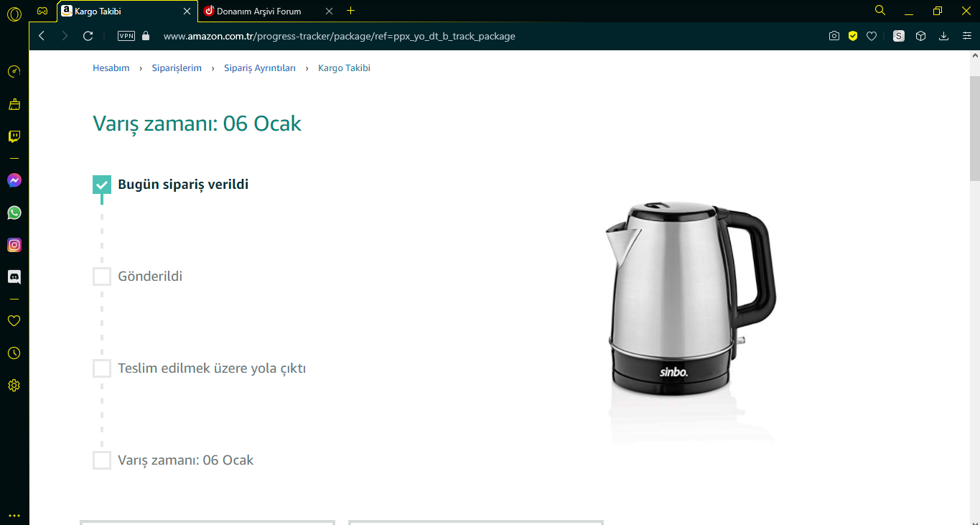Open Discord sidebar panel
This screenshot has height=525, width=980.
pos(14,277)
